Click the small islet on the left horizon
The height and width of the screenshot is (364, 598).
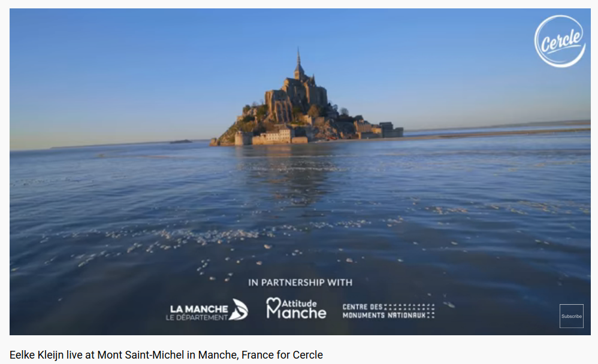pyautogui.click(x=181, y=141)
